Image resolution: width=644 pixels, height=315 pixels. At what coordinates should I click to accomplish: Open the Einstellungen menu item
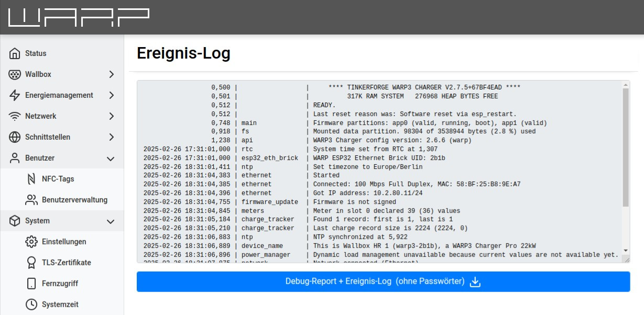pyautogui.click(x=64, y=242)
